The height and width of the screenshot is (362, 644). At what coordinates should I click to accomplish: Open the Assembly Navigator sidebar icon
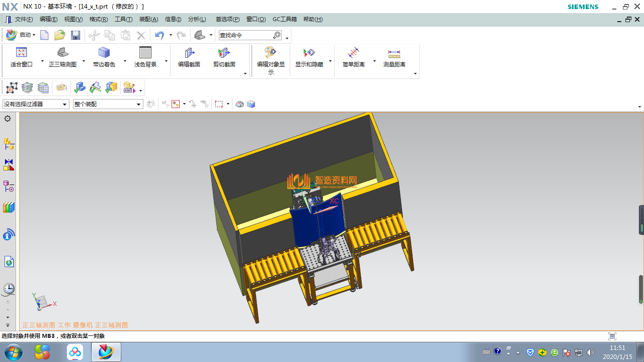pyautogui.click(x=9, y=144)
